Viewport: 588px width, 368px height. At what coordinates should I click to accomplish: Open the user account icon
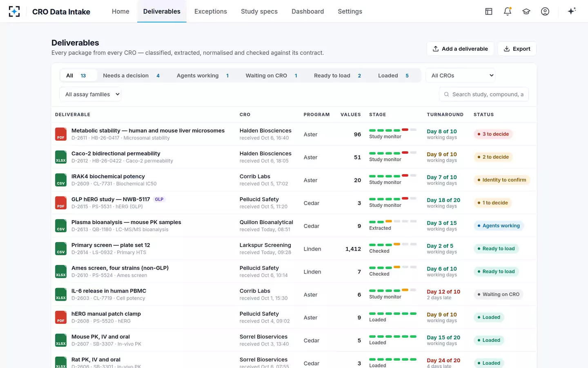(545, 11)
